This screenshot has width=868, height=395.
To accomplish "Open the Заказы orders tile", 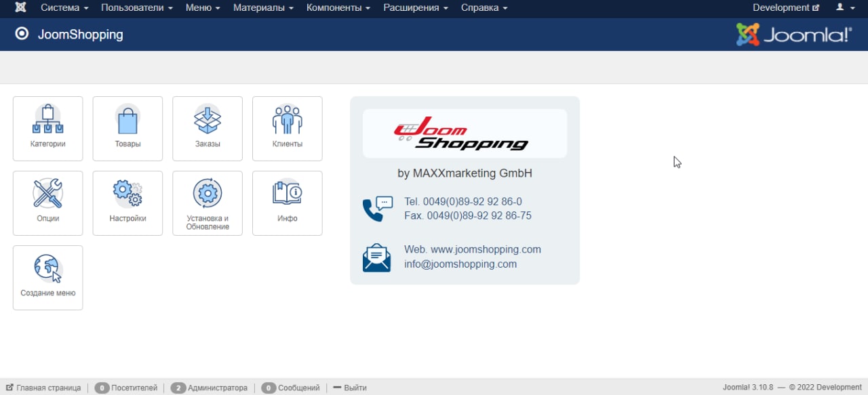I will [208, 129].
